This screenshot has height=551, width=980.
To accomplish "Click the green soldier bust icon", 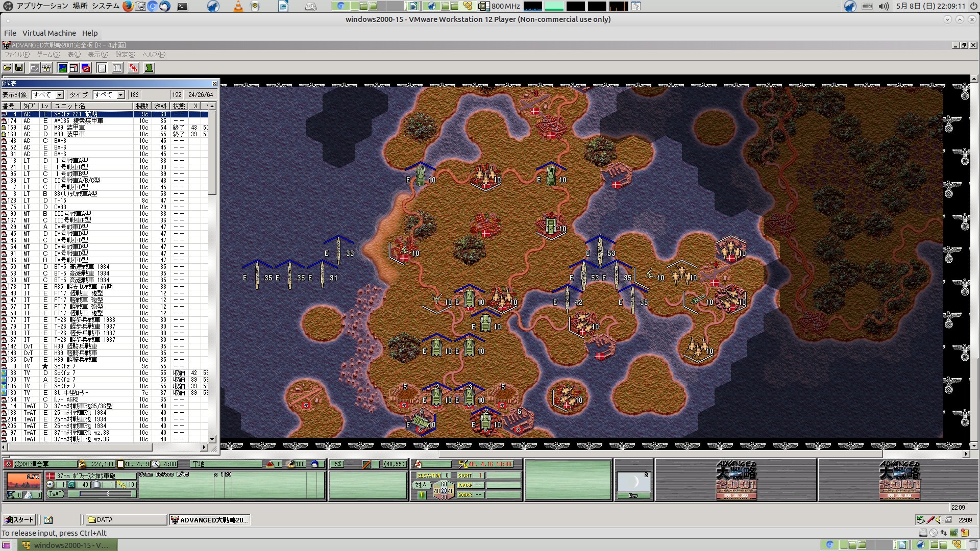I will click(x=149, y=68).
